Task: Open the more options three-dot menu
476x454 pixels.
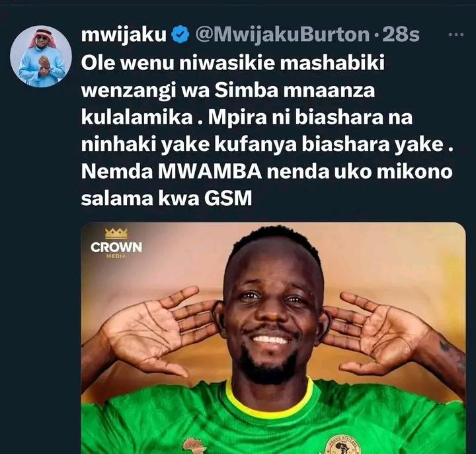Action: 456,34
